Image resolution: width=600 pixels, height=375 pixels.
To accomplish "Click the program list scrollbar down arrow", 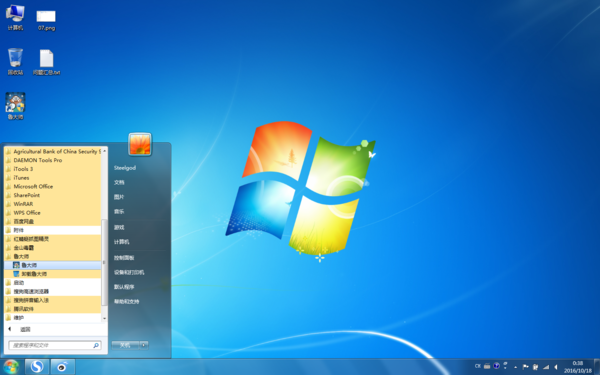I will (104, 318).
